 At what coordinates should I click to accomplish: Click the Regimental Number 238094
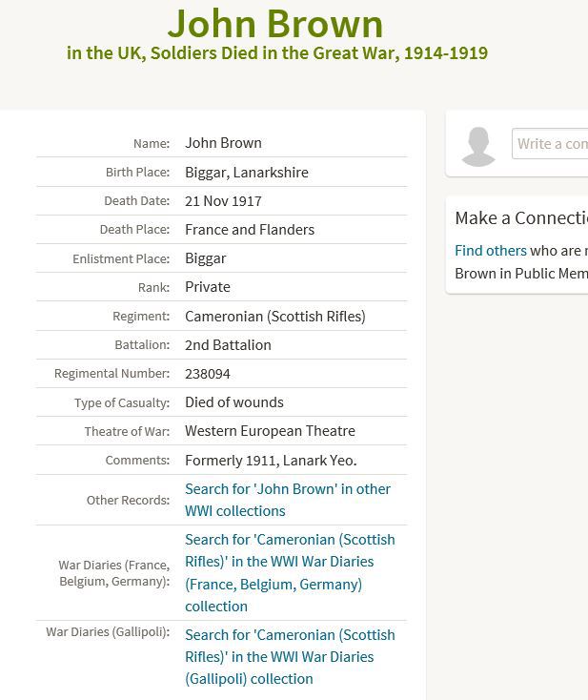[x=207, y=374]
